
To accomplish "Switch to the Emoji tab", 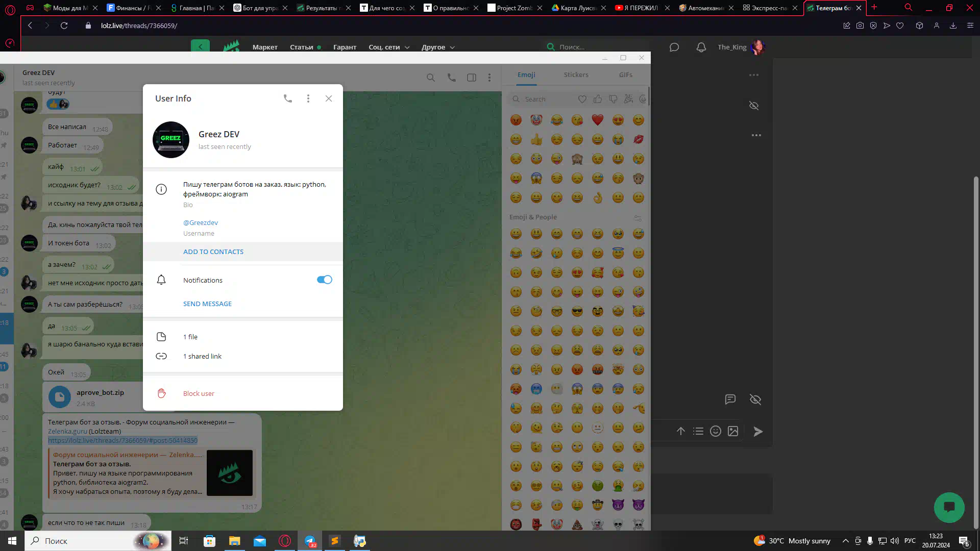I will (x=526, y=74).
